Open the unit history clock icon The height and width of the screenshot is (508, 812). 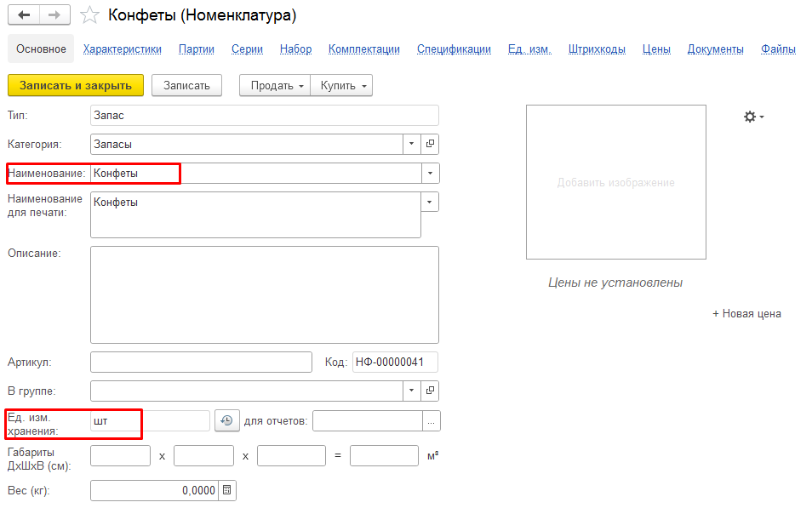226,420
